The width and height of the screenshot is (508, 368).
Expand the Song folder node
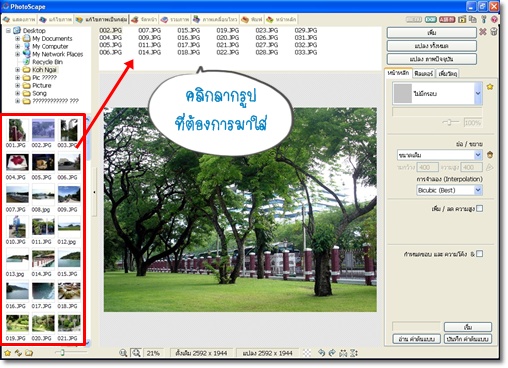(17, 93)
